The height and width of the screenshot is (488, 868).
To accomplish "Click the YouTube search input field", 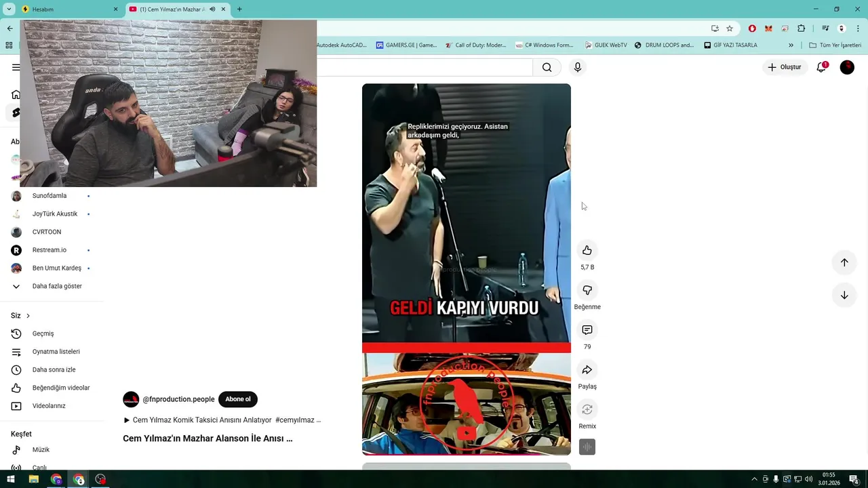I will point(425,67).
